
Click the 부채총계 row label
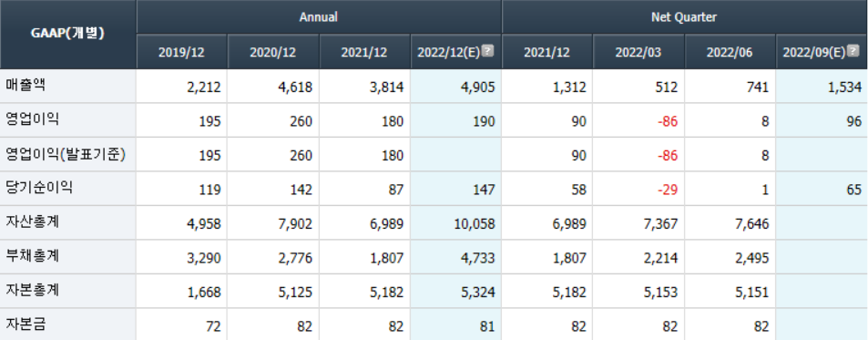coord(32,256)
